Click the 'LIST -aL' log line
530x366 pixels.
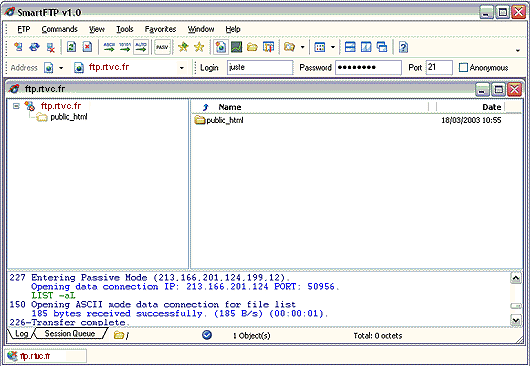(x=53, y=296)
